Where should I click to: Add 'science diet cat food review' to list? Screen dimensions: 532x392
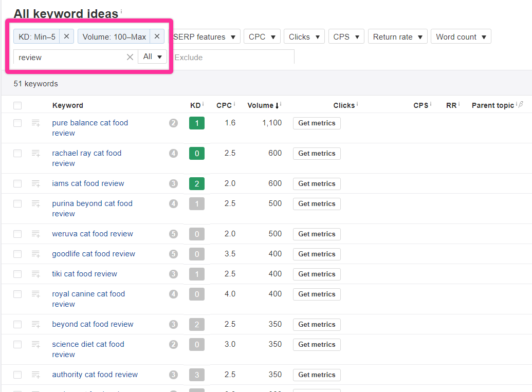pos(35,345)
